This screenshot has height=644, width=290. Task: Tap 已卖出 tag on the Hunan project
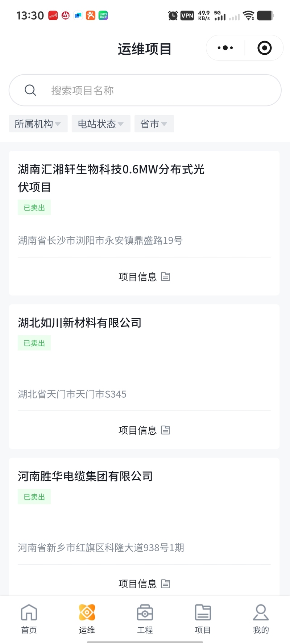tap(34, 208)
